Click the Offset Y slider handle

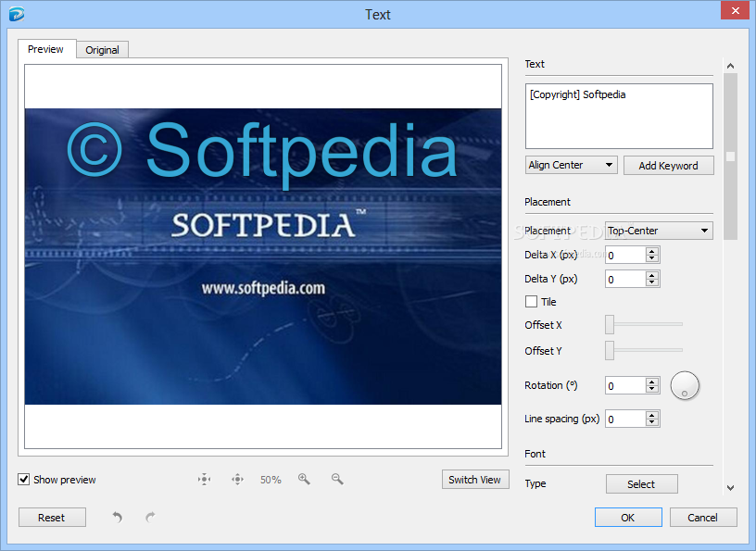pyautogui.click(x=610, y=350)
